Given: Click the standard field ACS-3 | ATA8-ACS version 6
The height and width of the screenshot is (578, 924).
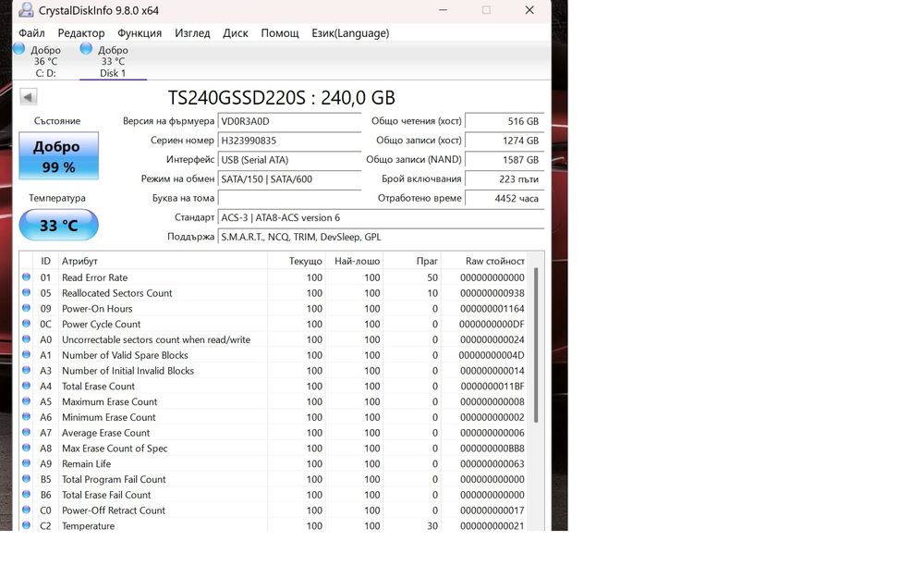Looking at the screenshot, I should [381, 217].
